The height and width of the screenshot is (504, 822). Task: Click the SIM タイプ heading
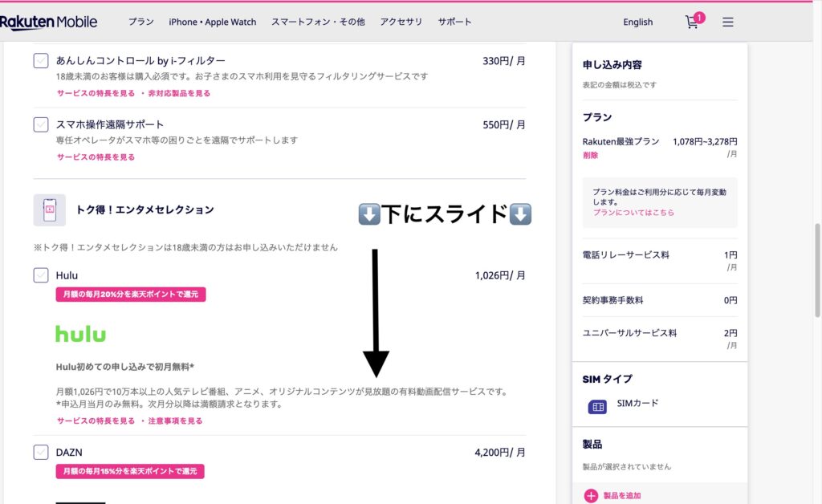coord(608,380)
